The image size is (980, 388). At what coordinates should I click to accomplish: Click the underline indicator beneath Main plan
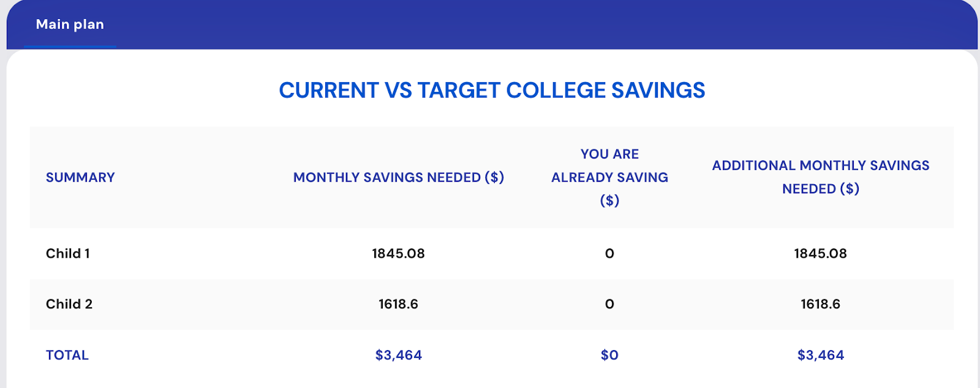tap(70, 47)
